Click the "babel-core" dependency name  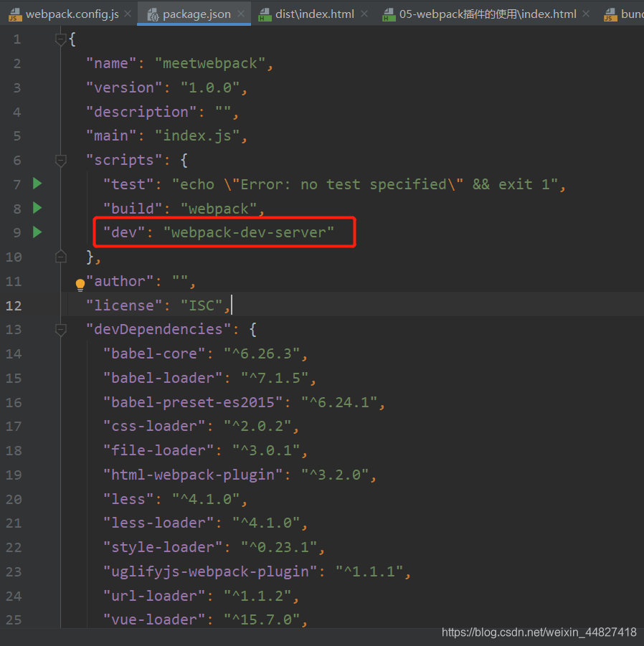point(154,354)
